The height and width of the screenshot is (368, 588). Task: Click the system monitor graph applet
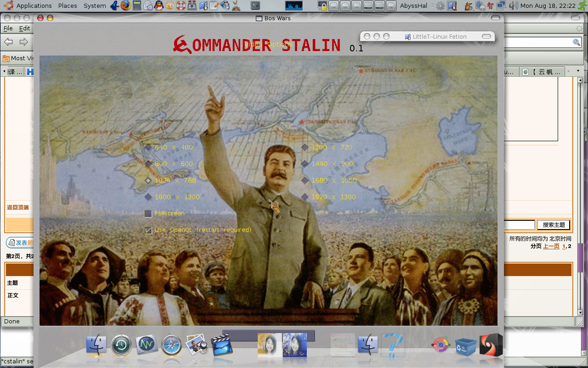294,6
